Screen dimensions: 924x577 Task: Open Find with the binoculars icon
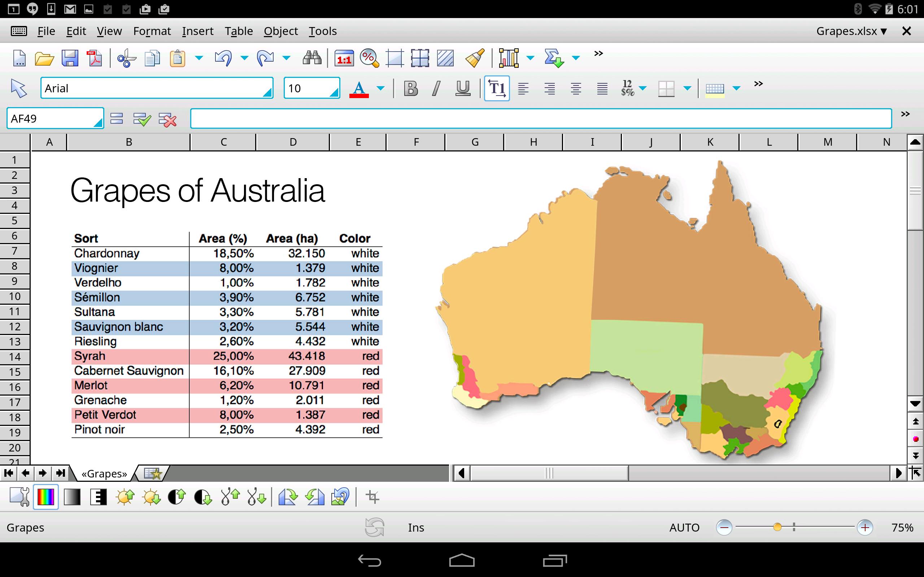(311, 58)
